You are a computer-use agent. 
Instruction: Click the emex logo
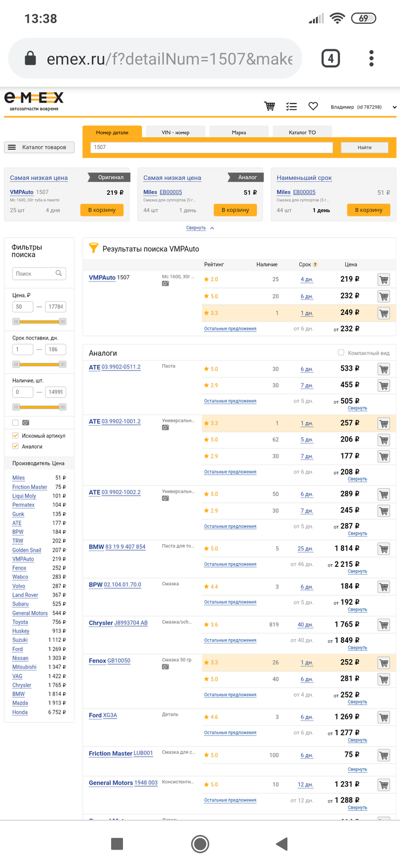coord(34,101)
